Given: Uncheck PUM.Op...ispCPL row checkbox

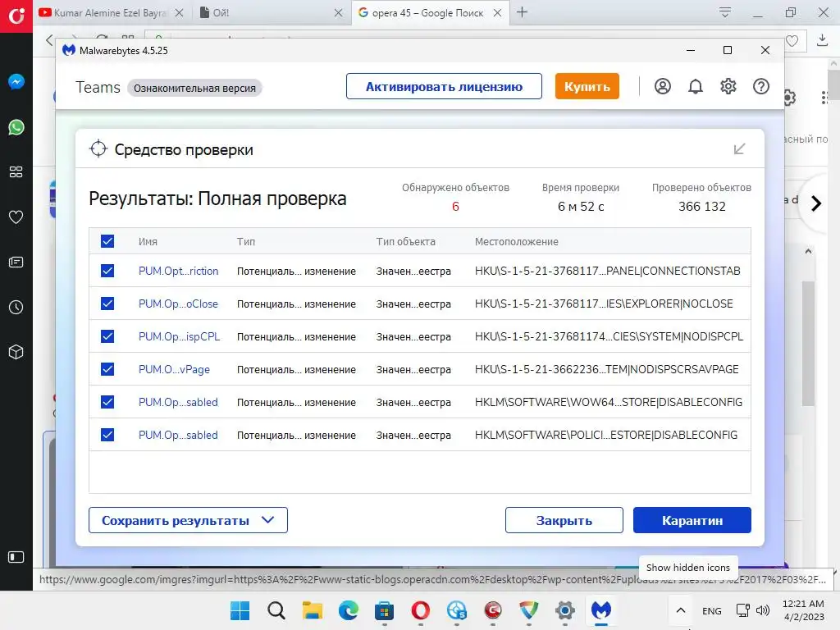Looking at the screenshot, I should click(x=107, y=336).
